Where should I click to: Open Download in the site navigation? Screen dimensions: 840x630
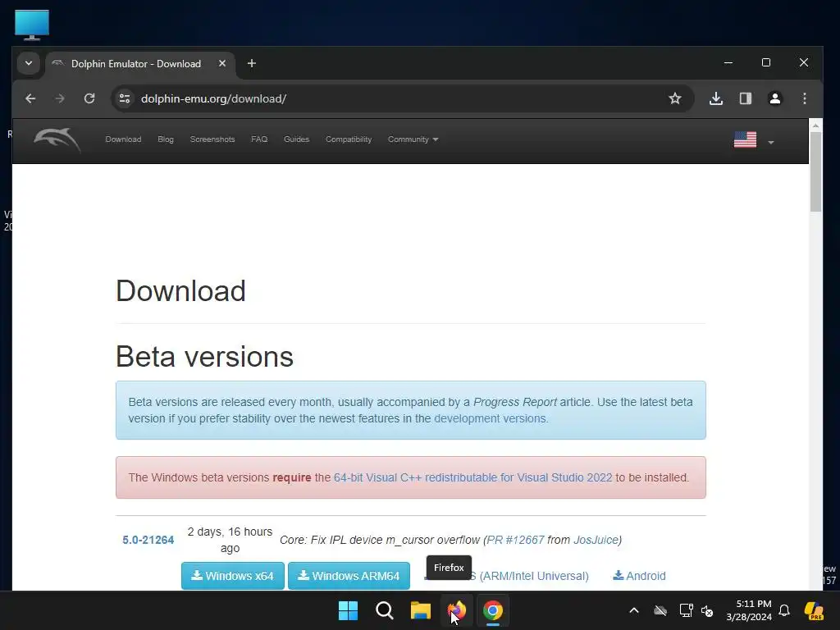(123, 139)
